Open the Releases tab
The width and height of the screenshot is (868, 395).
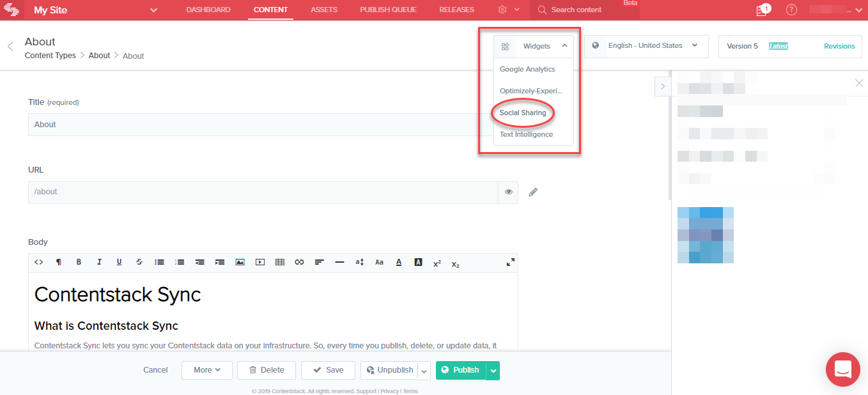coord(457,10)
